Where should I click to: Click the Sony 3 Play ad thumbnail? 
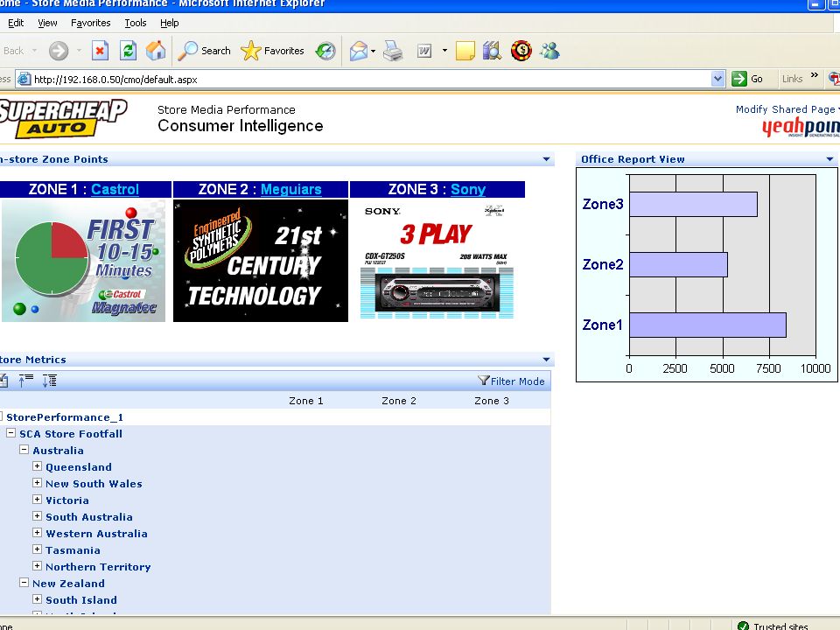[437, 261]
